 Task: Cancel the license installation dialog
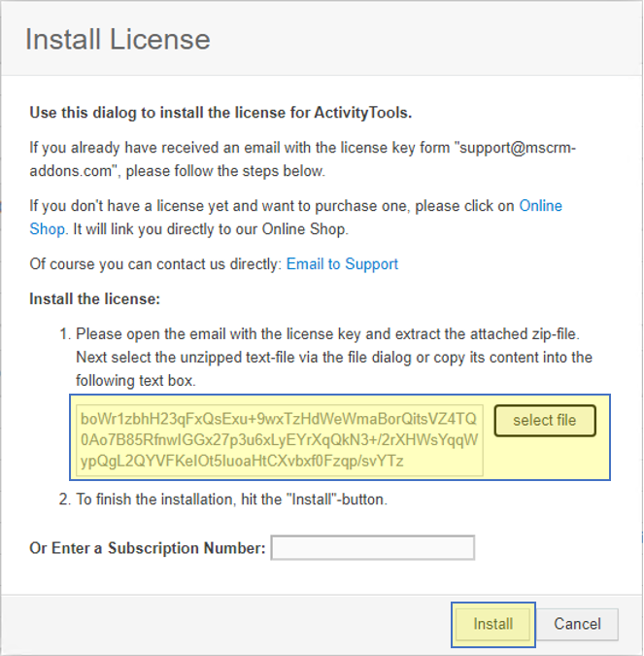pyautogui.click(x=577, y=624)
